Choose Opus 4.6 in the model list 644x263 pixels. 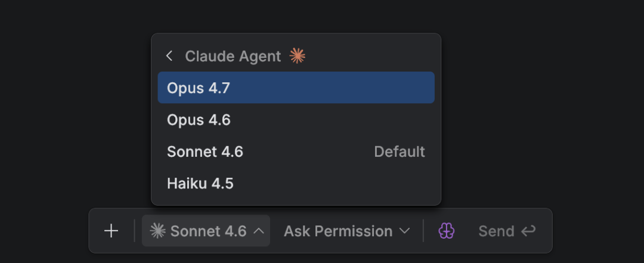(x=199, y=120)
